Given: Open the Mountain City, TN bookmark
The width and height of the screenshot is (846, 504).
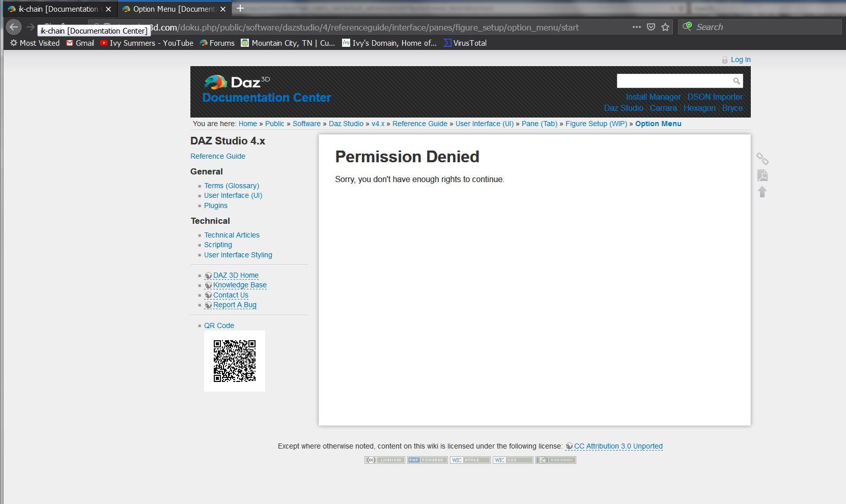Looking at the screenshot, I should tap(288, 43).
